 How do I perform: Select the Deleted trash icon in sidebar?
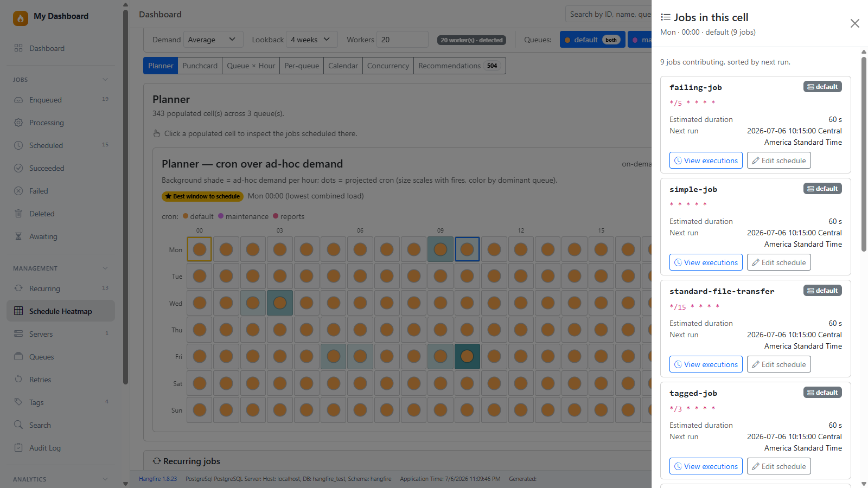18,214
